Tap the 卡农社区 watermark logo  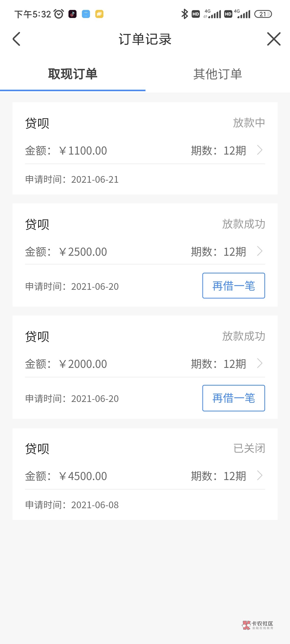pyautogui.click(x=258, y=625)
